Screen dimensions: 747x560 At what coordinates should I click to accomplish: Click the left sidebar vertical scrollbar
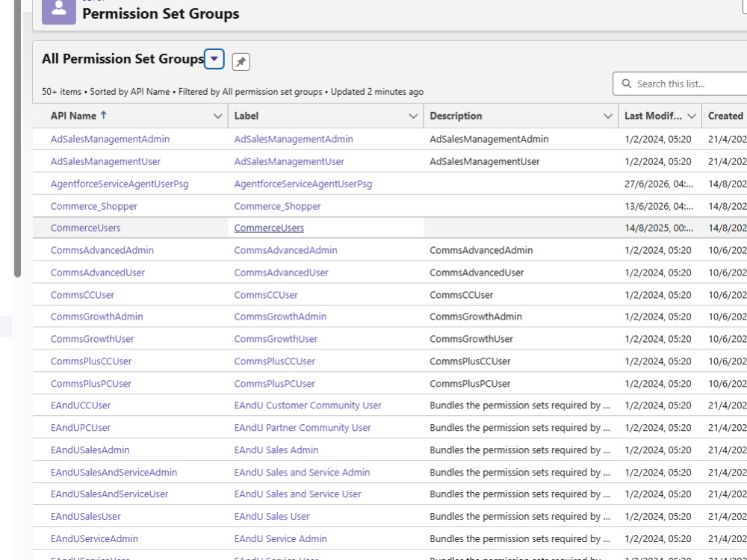coord(18,138)
